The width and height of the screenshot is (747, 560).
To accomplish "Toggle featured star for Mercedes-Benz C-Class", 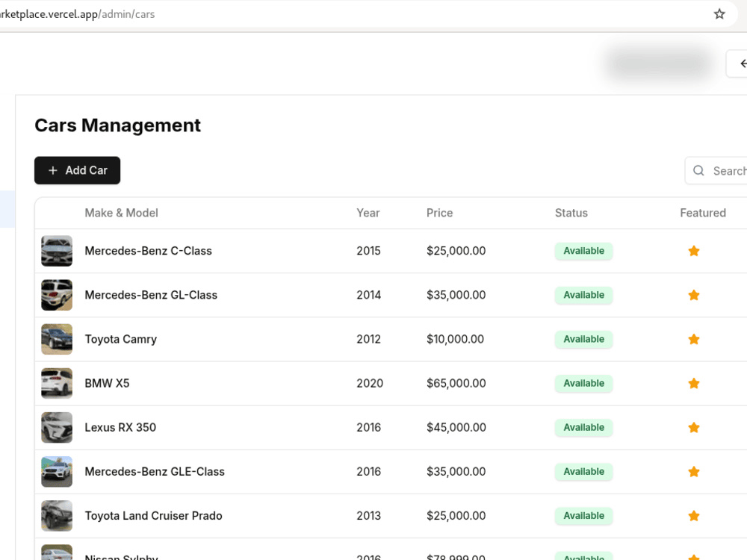I will click(694, 251).
